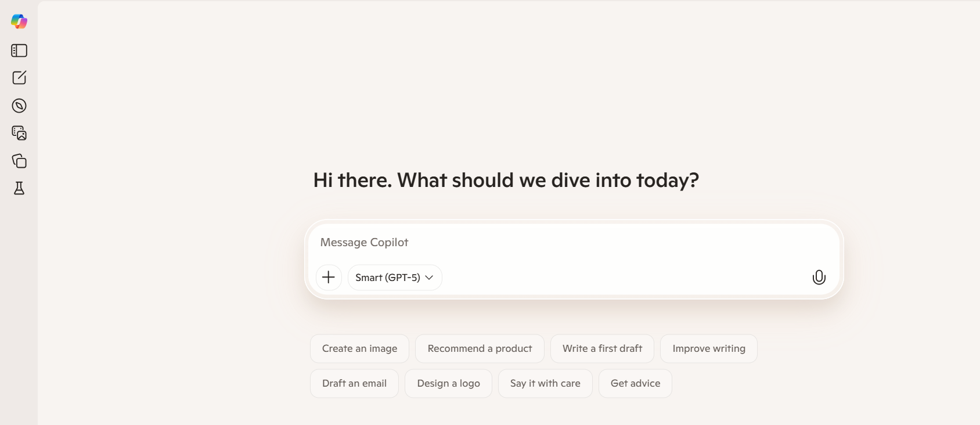Open the Labs flask icon
Viewport: 980px width, 425px height.
19,188
